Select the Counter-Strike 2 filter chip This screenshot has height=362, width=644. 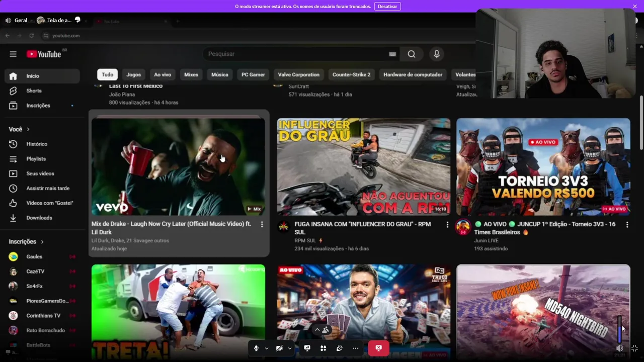point(351,74)
